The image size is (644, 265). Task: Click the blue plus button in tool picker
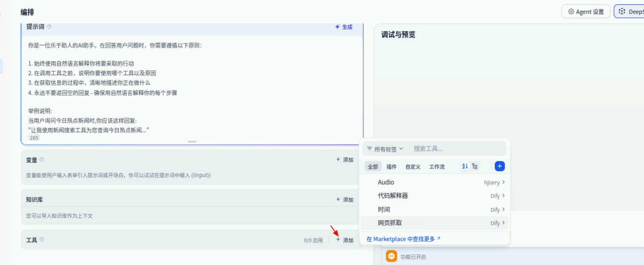[500, 166]
